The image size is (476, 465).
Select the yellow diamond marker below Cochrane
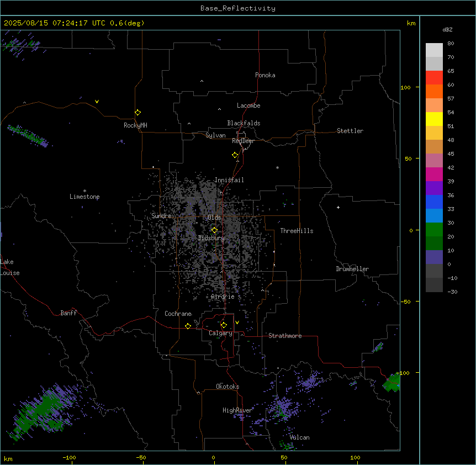[x=188, y=326]
